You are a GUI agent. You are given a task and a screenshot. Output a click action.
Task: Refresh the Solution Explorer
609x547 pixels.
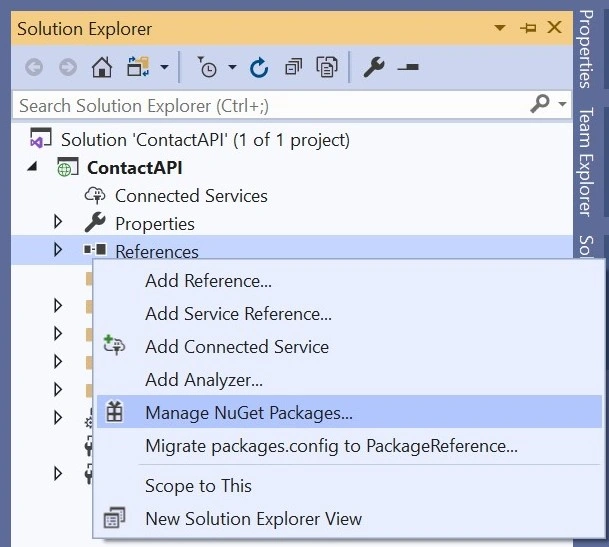(259, 68)
